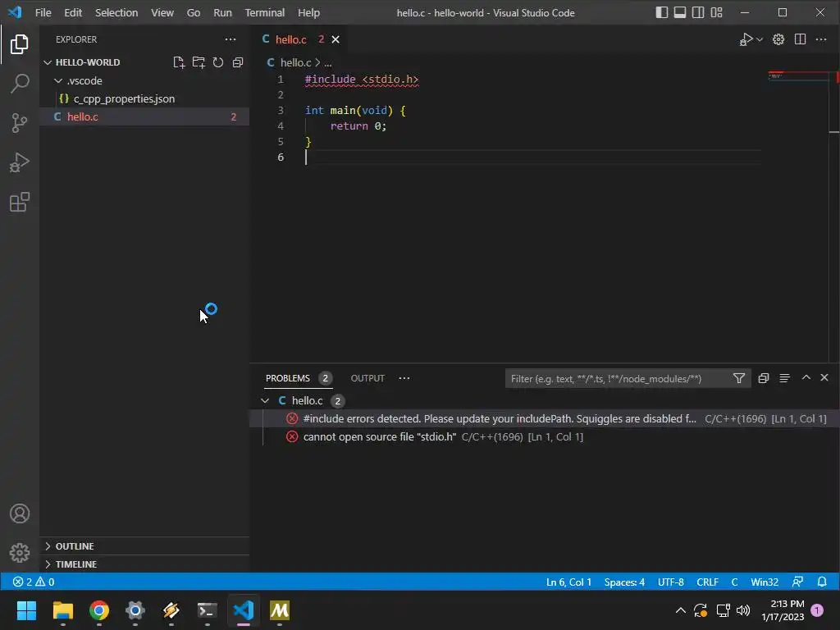Change encoding via UTF-8 status item

point(671,582)
